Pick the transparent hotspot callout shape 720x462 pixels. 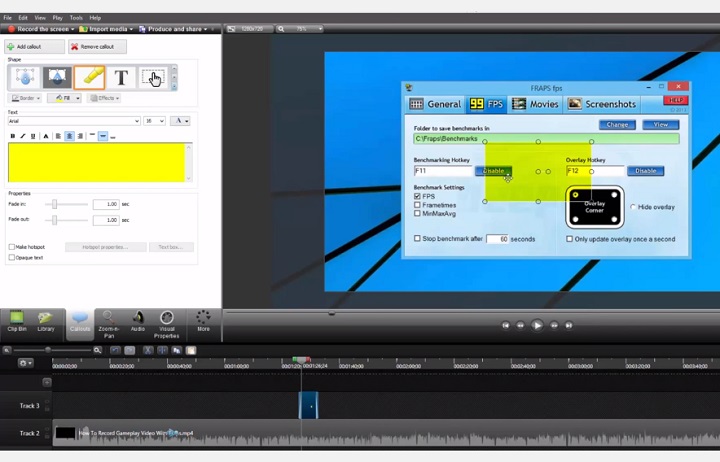pos(153,77)
